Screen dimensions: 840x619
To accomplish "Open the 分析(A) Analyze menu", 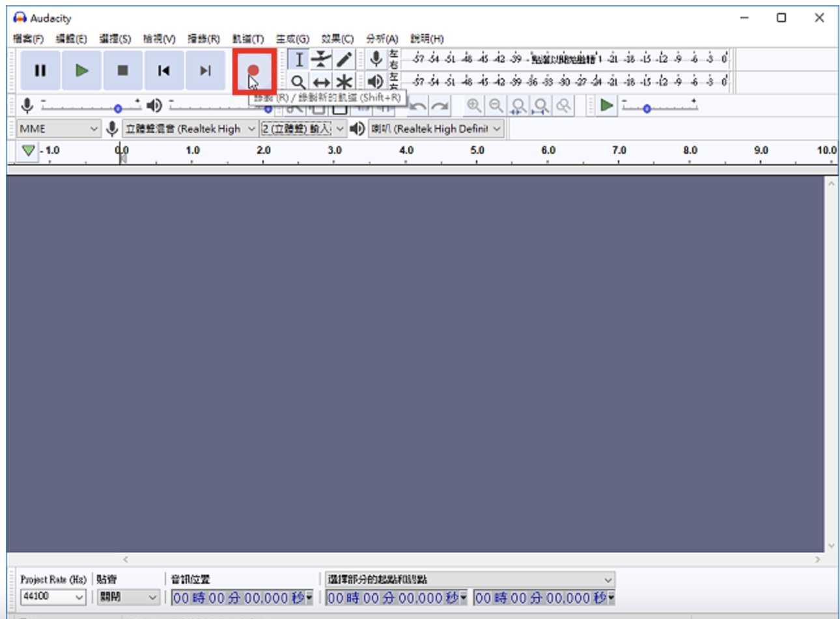I will coord(382,39).
